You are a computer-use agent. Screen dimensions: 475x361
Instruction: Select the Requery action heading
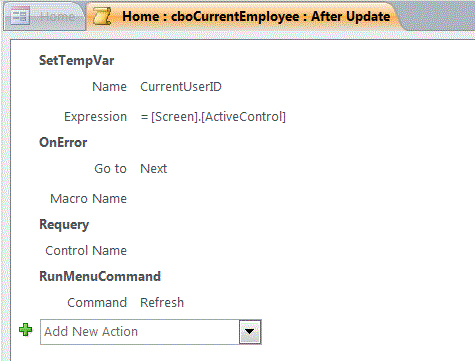pos(64,225)
